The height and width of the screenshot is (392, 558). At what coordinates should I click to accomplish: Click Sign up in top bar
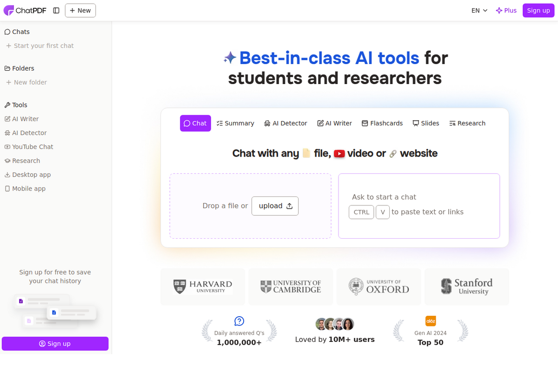point(538,10)
